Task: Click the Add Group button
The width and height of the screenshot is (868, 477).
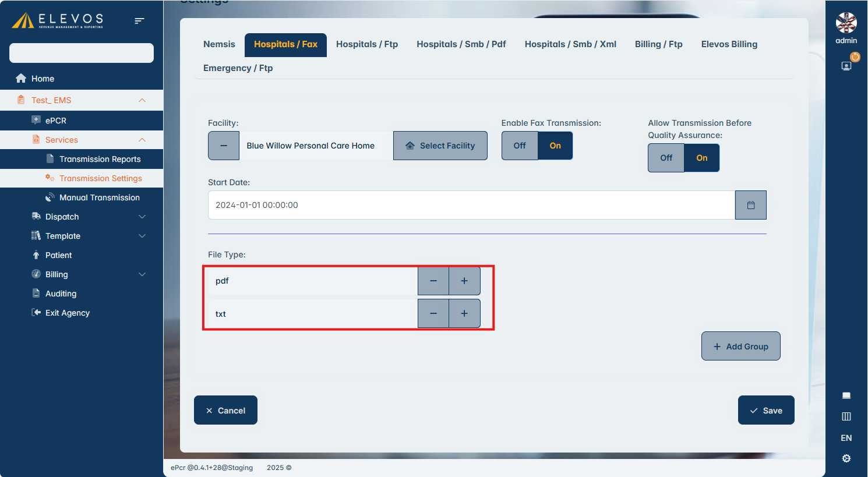Action: pos(740,347)
